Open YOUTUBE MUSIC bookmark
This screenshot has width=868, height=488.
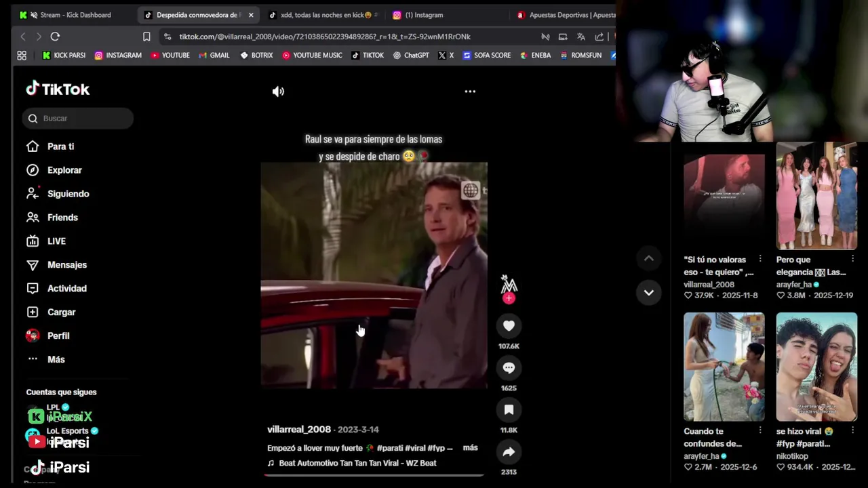tap(312, 56)
